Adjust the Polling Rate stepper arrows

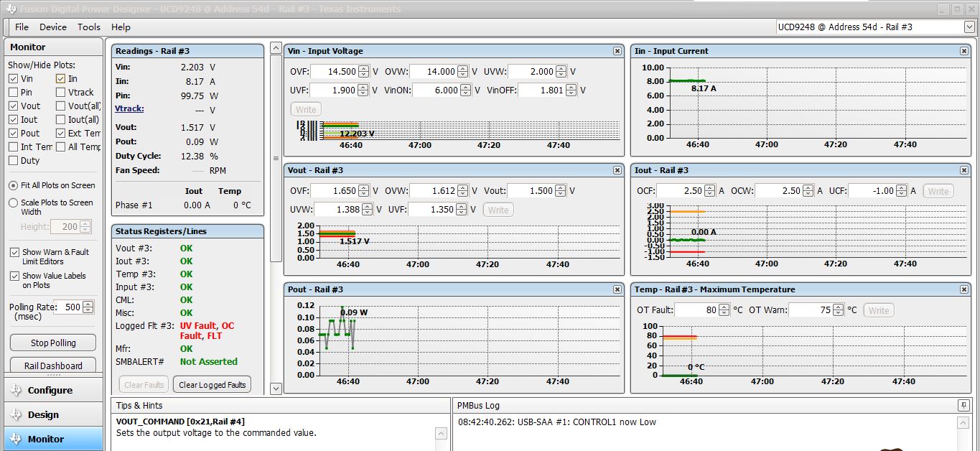(88, 307)
